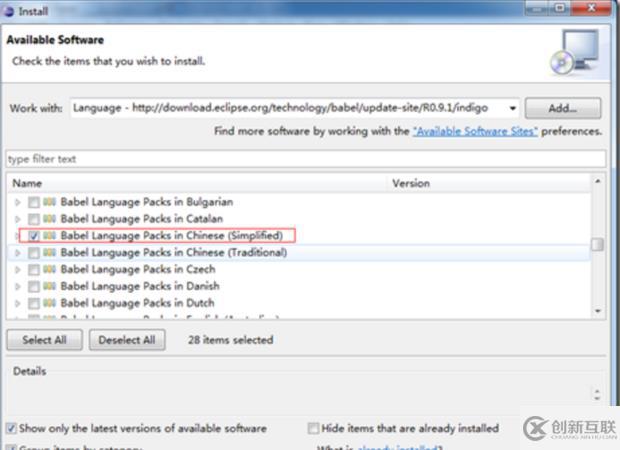Enable Hide items that are already installed
The image size is (620, 450).
point(313,428)
